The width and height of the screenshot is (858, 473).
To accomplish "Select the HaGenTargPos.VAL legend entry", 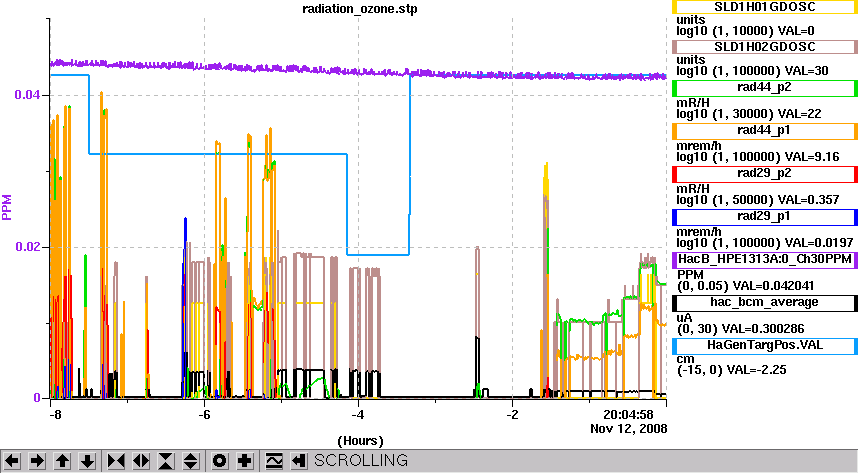I will coord(764,345).
